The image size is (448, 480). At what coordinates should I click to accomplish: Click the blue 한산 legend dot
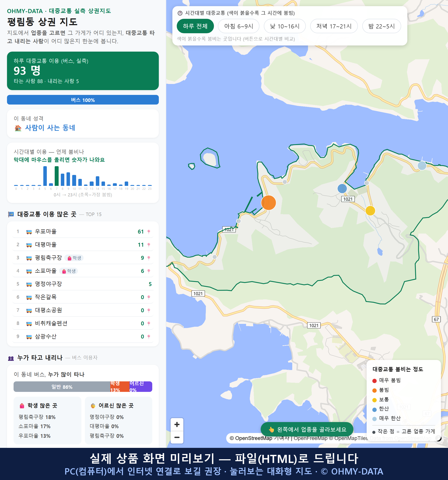tap(374, 410)
